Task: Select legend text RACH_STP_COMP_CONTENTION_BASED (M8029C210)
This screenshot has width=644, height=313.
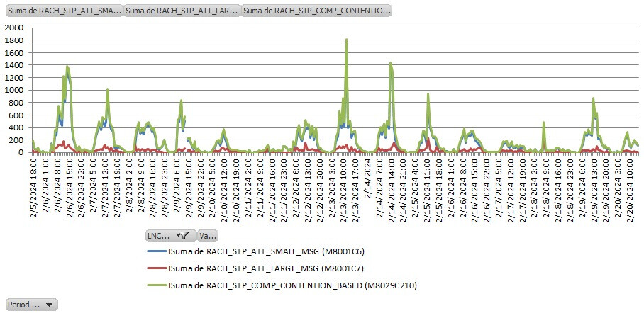Action: click(x=292, y=285)
